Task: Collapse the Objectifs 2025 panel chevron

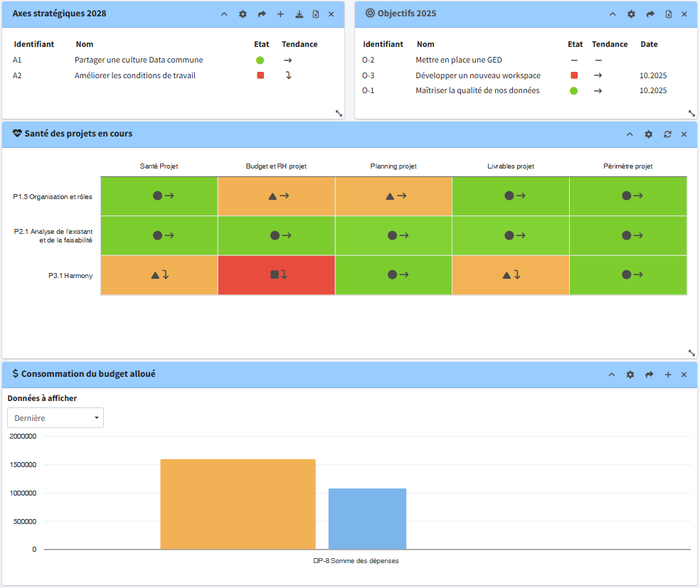Action: tap(612, 14)
